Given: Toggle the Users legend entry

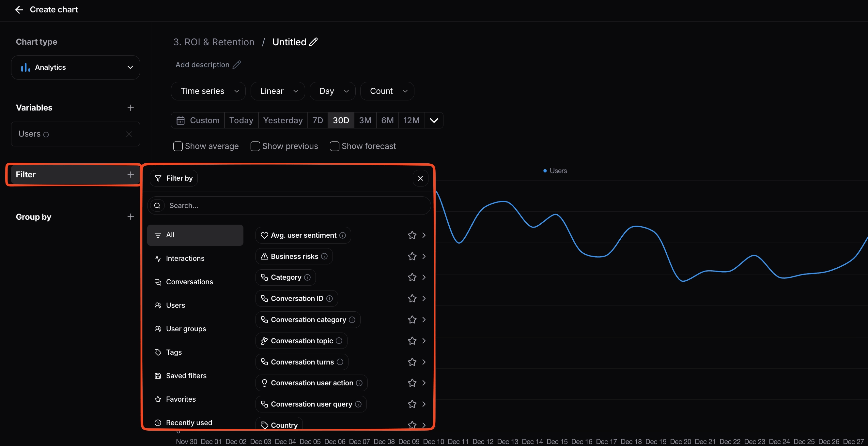Looking at the screenshot, I should pyautogui.click(x=555, y=171).
